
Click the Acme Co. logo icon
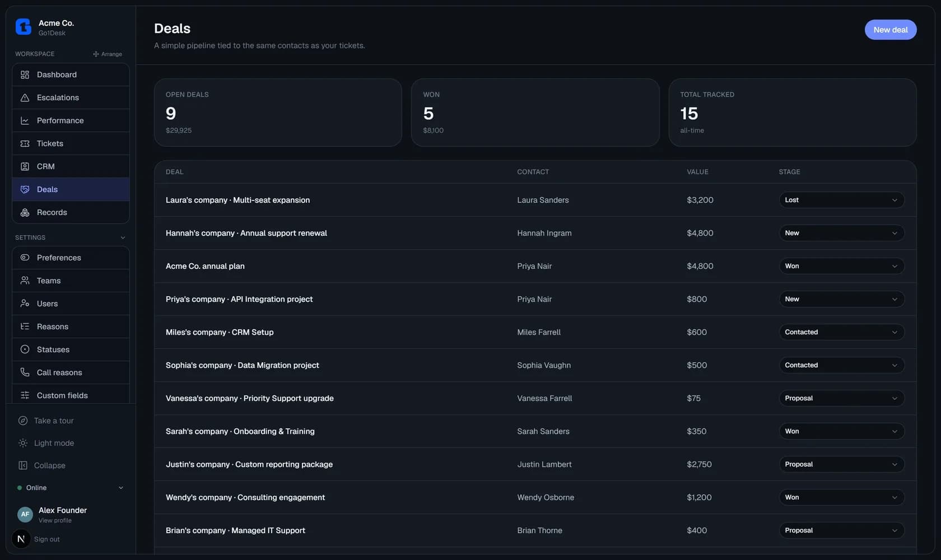coord(24,26)
